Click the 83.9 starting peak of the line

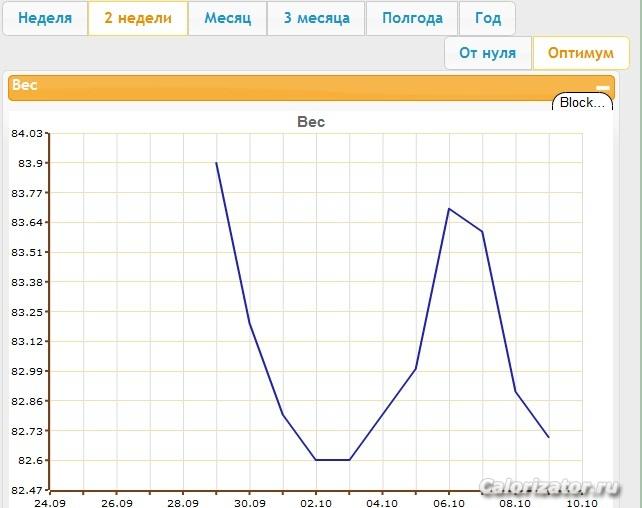click(x=216, y=162)
